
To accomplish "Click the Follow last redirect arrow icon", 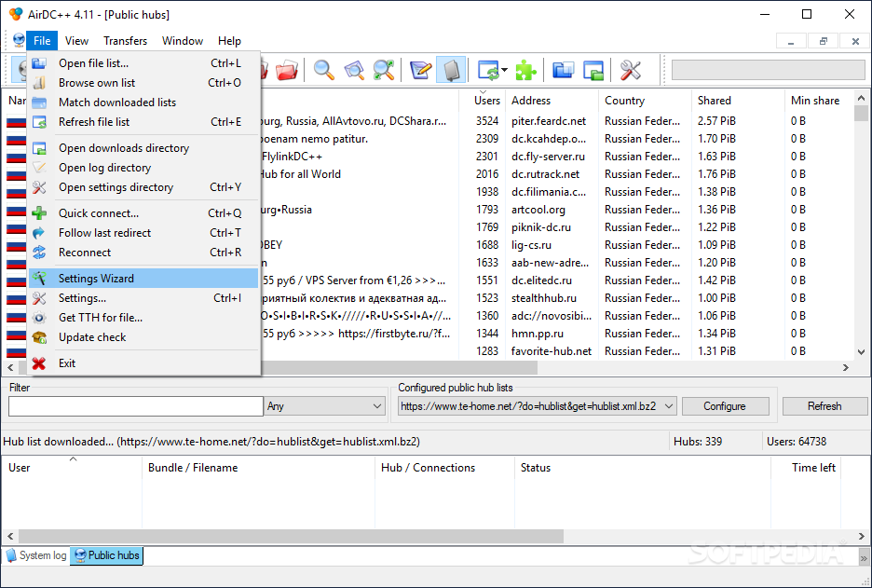I will coord(39,233).
